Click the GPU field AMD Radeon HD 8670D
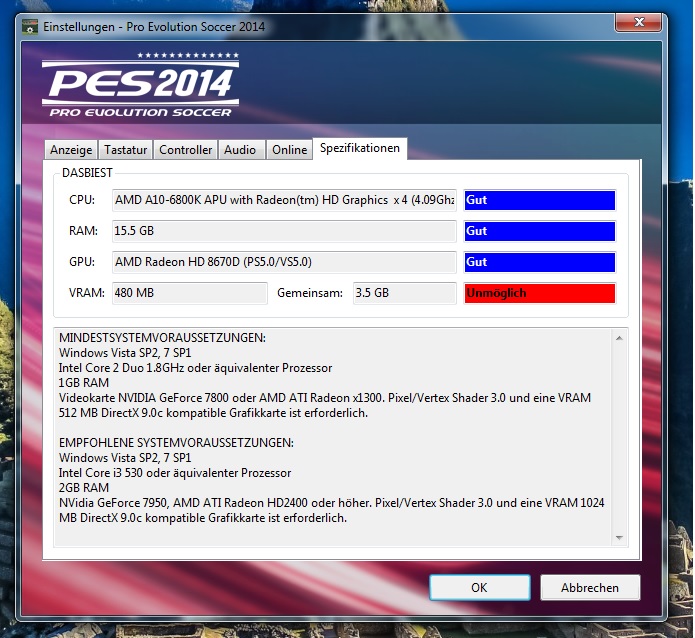Viewport: 695px width, 638px height. [284, 262]
